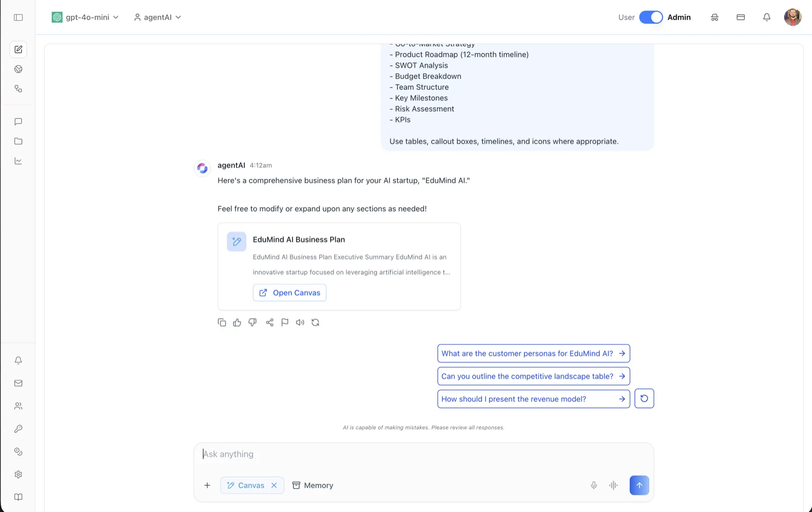Toggle the sidebar panel icon
The height and width of the screenshot is (512, 812).
(x=18, y=17)
